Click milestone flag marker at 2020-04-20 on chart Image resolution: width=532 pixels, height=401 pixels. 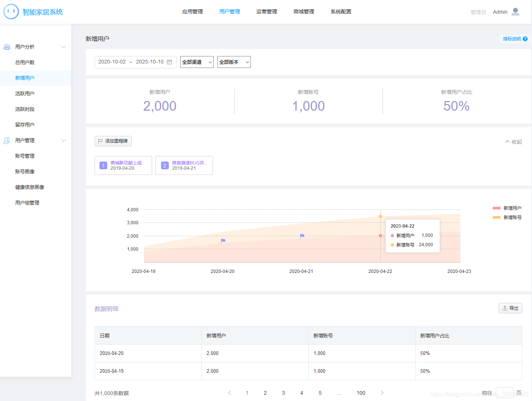pyautogui.click(x=223, y=241)
